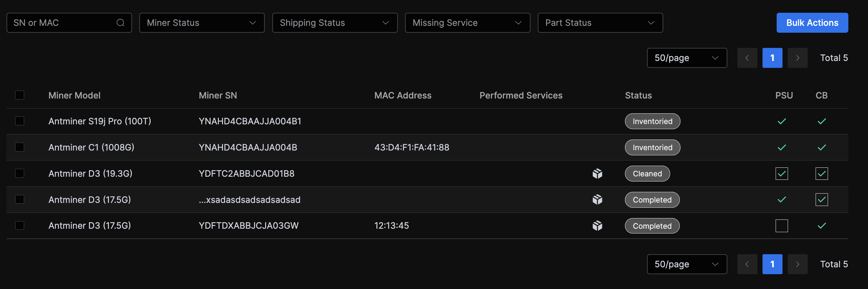Open the Miner Status filter dropdown

click(202, 23)
